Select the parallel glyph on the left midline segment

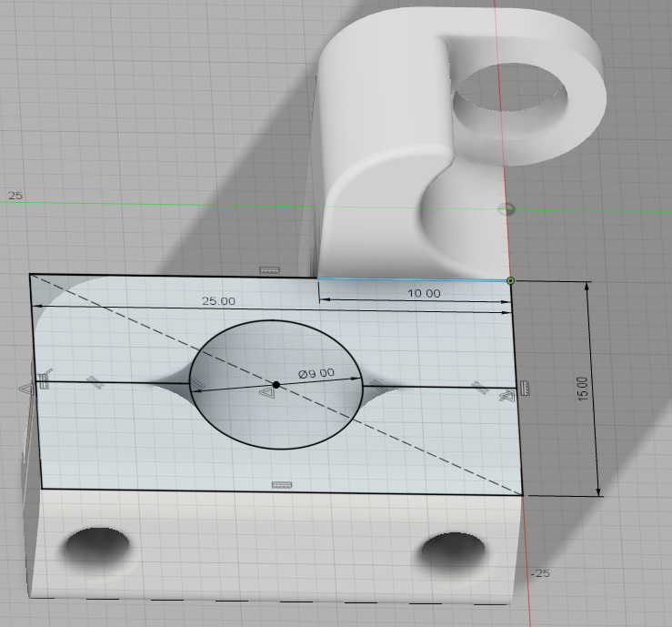point(95,381)
